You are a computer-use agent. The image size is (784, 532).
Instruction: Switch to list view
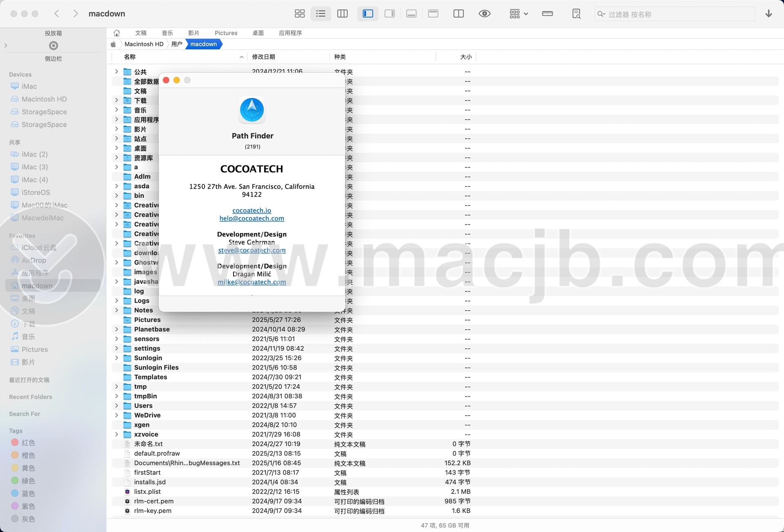pyautogui.click(x=321, y=13)
